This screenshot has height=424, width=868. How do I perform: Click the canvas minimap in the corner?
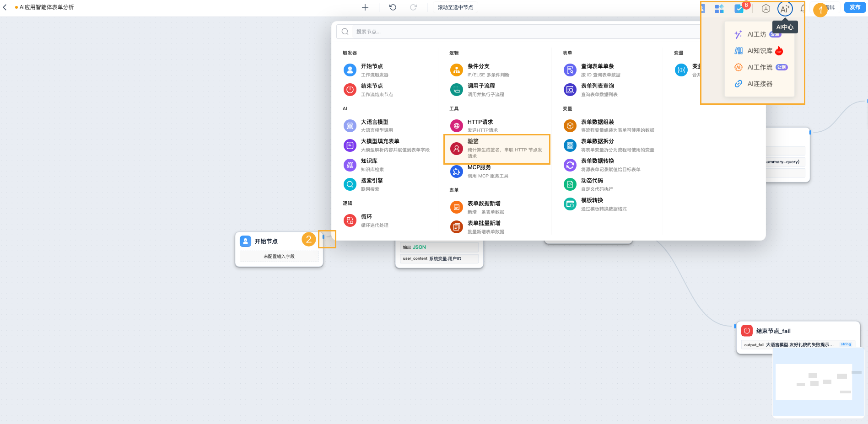coord(818,382)
